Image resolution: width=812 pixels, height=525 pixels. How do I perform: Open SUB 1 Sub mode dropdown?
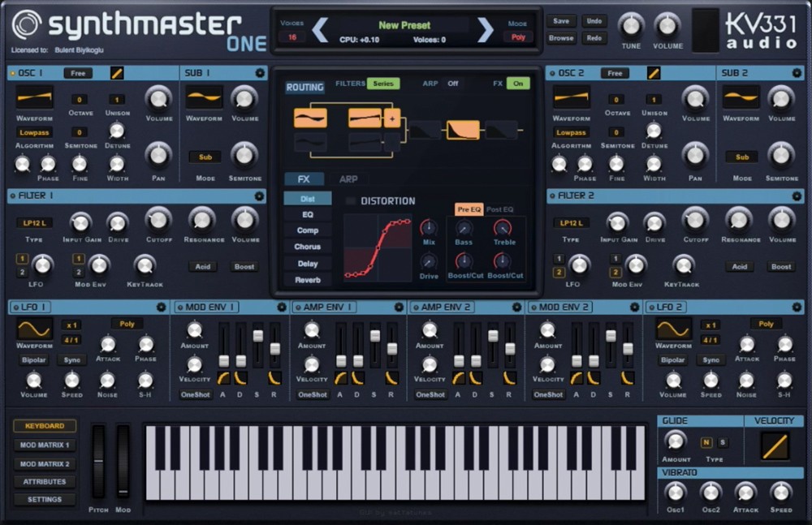coord(205,157)
